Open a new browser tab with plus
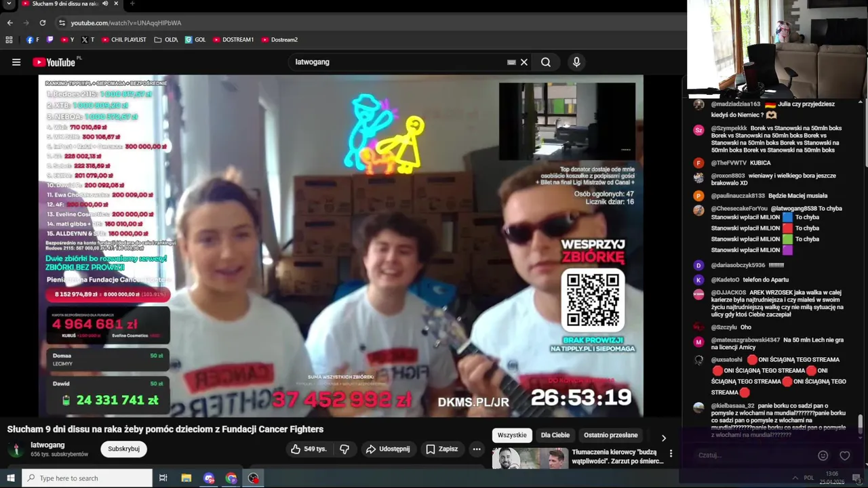The height and width of the screenshot is (488, 868). click(132, 3)
